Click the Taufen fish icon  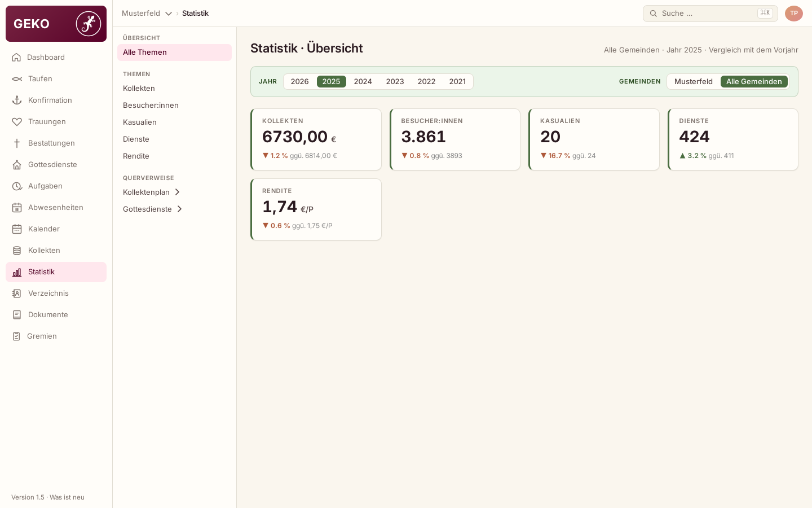(x=17, y=78)
